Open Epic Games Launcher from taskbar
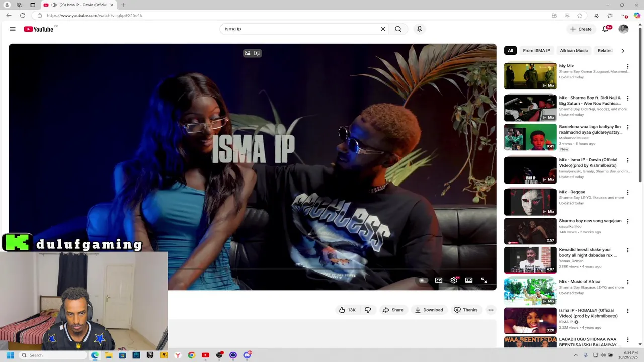The width and height of the screenshot is (644, 362). point(150,355)
